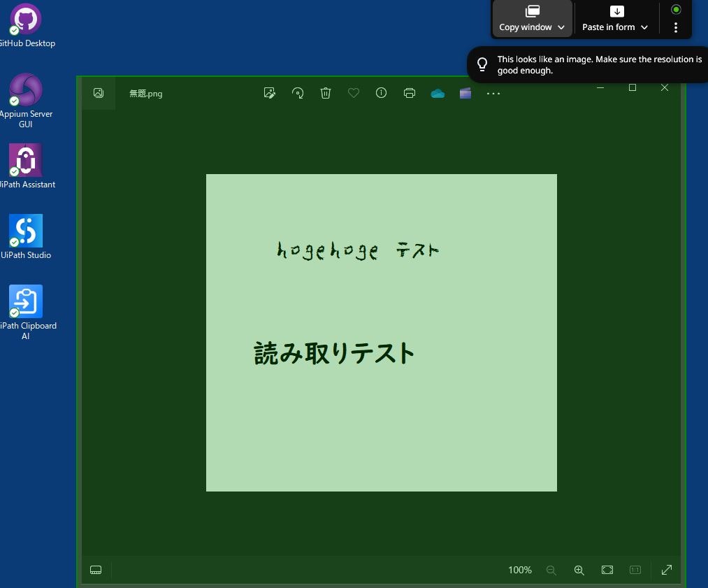This screenshot has width=708, height=588.
Task: Zoom out using the minus magnifier icon
Action: pos(551,570)
